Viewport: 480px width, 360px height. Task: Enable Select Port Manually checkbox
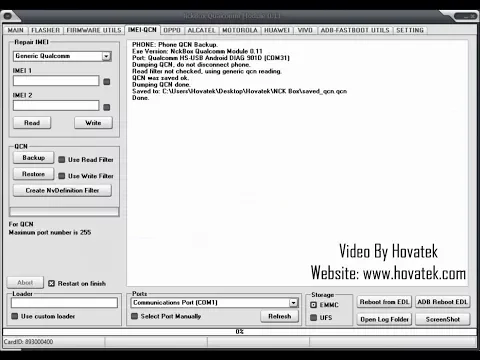[x=134, y=316]
